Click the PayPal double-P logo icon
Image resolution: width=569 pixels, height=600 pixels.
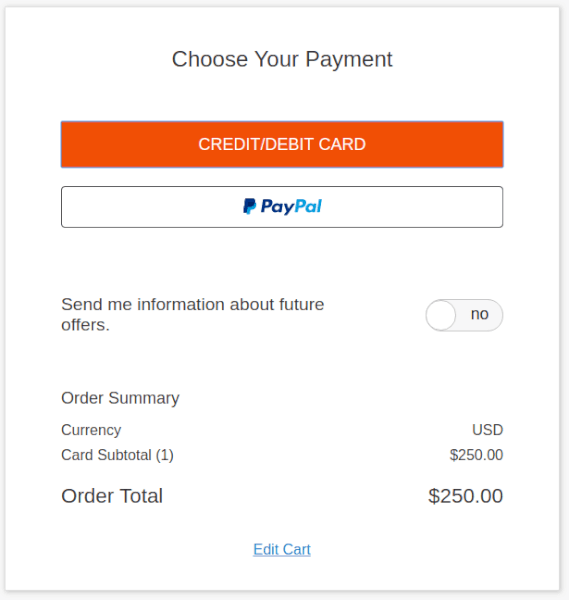[x=249, y=206]
